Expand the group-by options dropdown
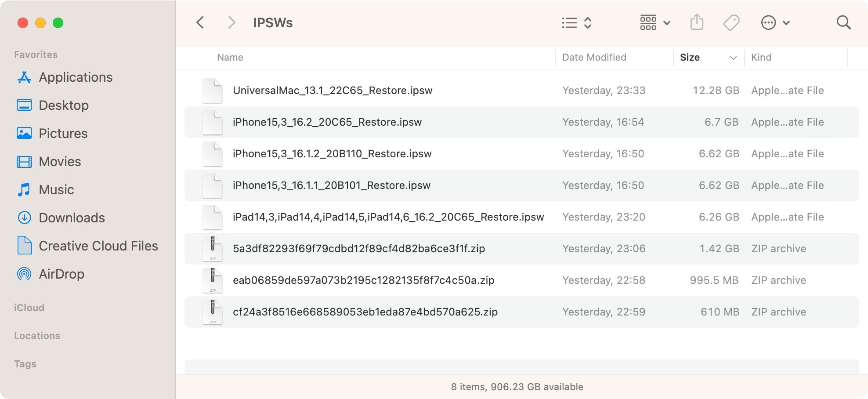This screenshot has width=868, height=399. click(655, 23)
